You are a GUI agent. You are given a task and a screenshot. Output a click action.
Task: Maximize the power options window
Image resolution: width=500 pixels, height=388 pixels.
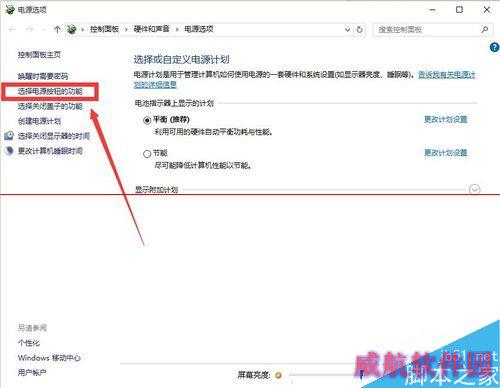[x=459, y=10]
